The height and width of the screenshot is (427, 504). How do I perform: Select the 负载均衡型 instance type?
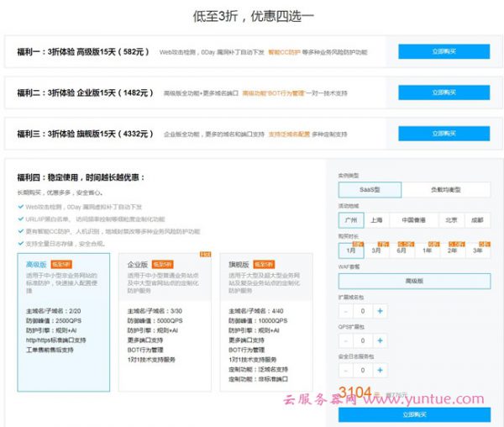coord(445,190)
